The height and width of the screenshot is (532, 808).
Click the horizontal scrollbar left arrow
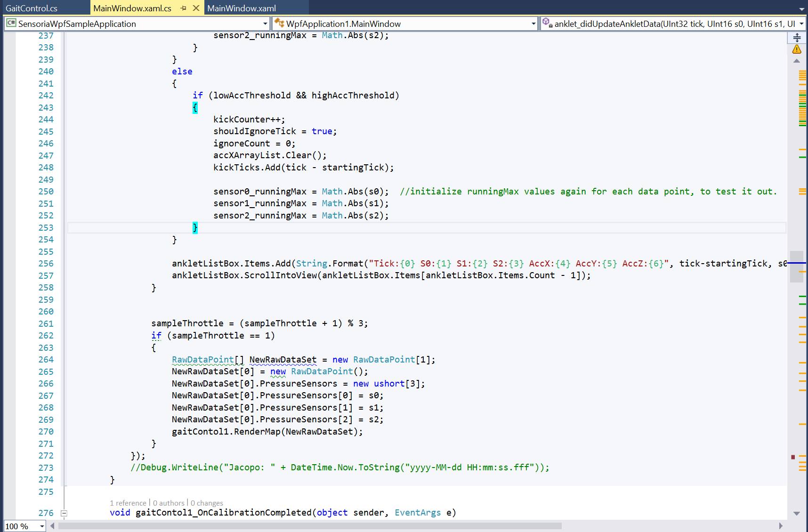[52, 526]
